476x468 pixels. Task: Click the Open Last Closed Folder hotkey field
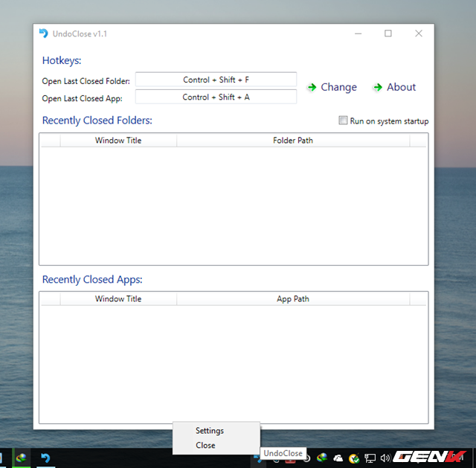(216, 80)
